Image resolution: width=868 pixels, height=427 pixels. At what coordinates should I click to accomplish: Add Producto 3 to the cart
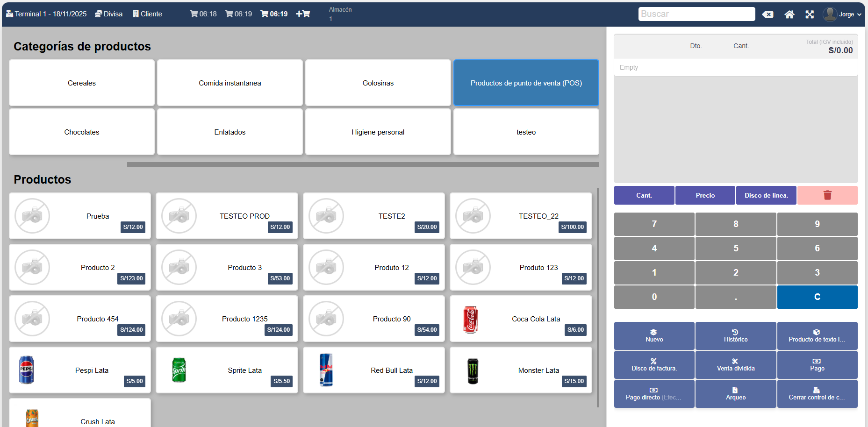point(227,267)
